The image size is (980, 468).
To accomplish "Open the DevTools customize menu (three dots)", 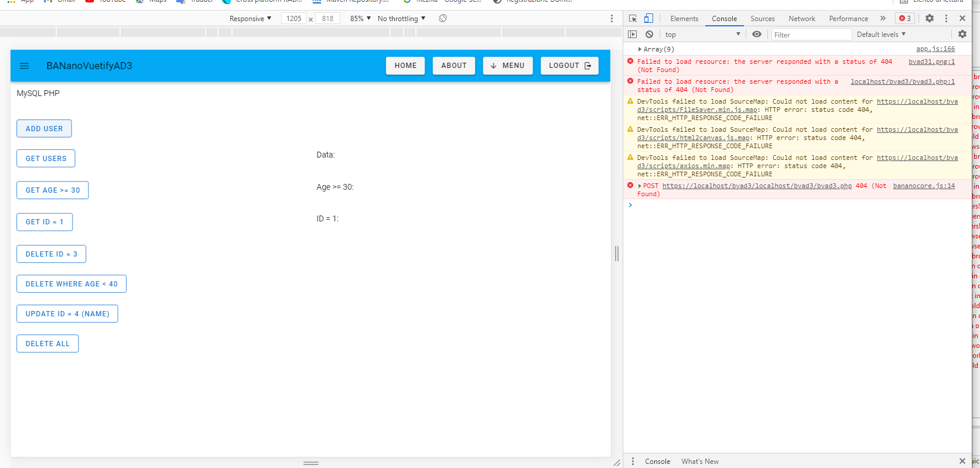I will point(946,18).
